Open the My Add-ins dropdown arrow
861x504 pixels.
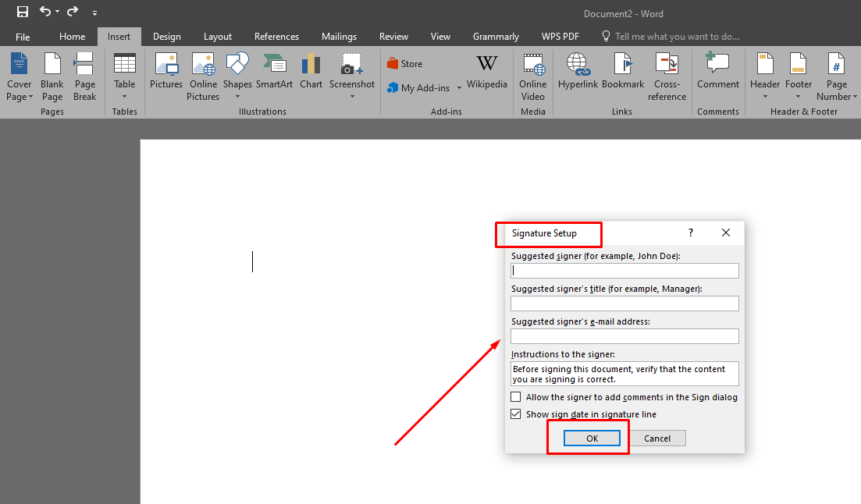click(459, 88)
